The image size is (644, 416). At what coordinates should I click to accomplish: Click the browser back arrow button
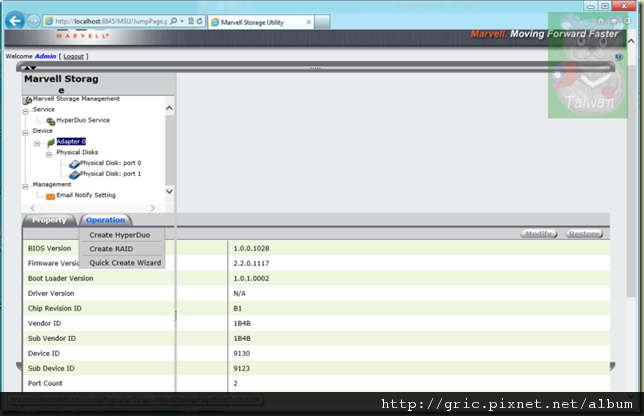(15, 21)
